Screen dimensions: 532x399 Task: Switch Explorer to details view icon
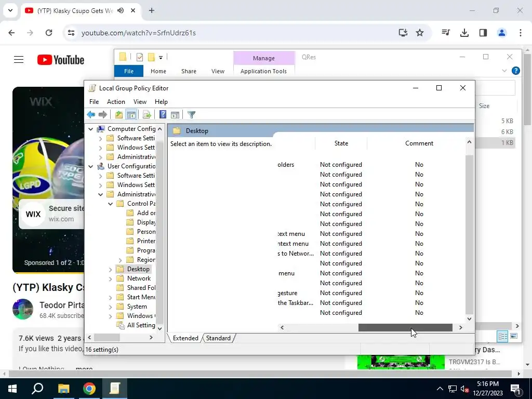pos(502,336)
